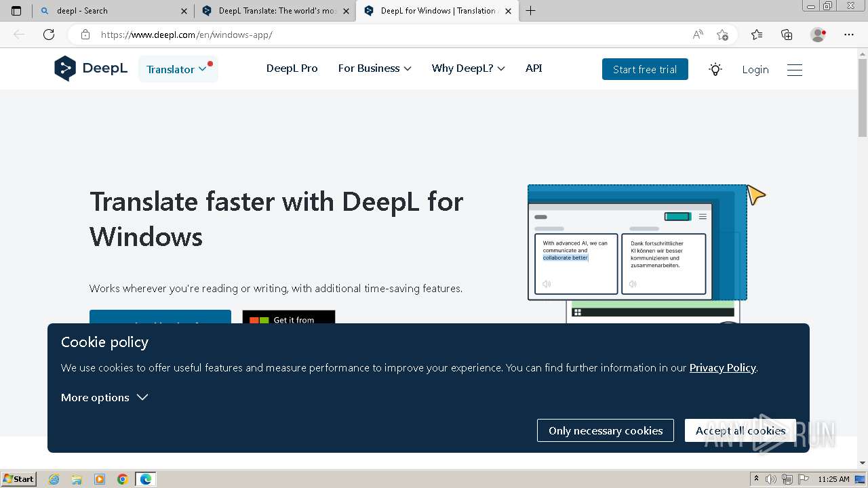Refresh the page
The image size is (868, 488).
tap(49, 35)
